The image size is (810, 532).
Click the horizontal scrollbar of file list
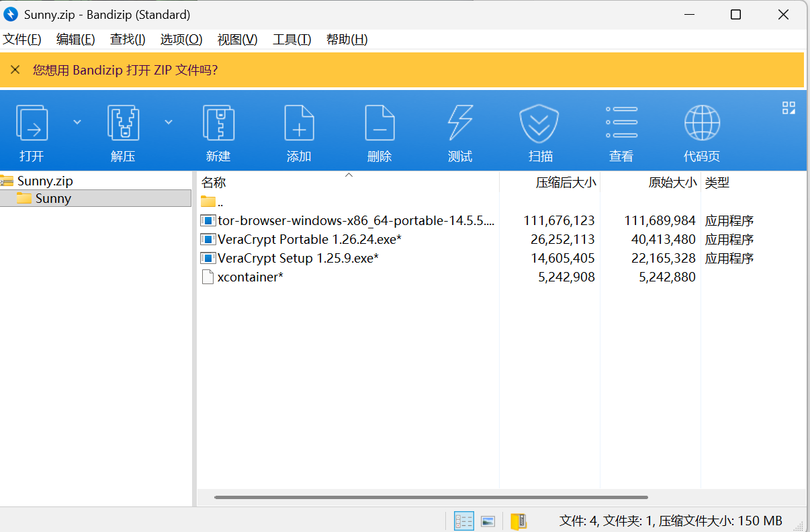431,498
